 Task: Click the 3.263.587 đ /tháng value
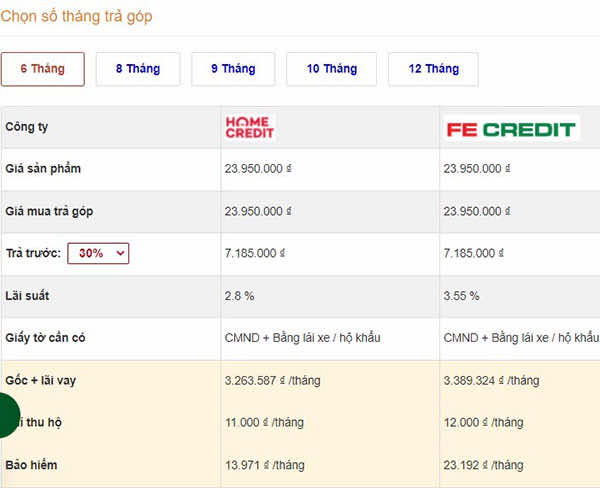click(272, 380)
